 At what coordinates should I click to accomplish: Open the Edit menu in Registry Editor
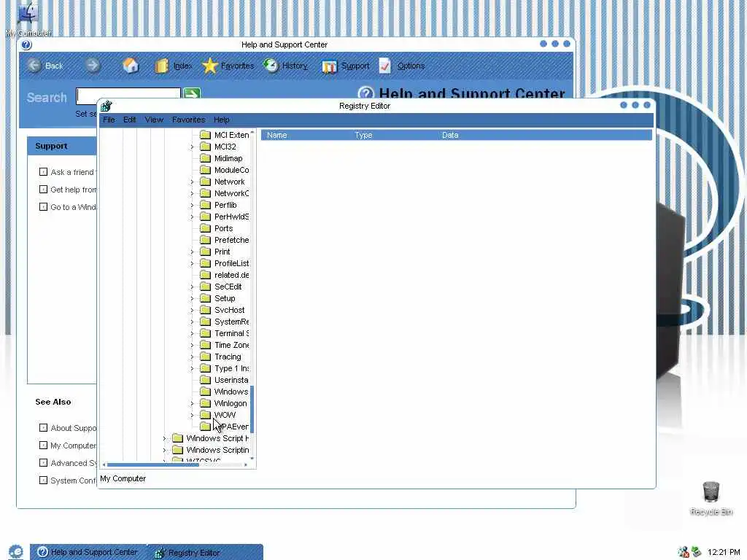tap(130, 120)
